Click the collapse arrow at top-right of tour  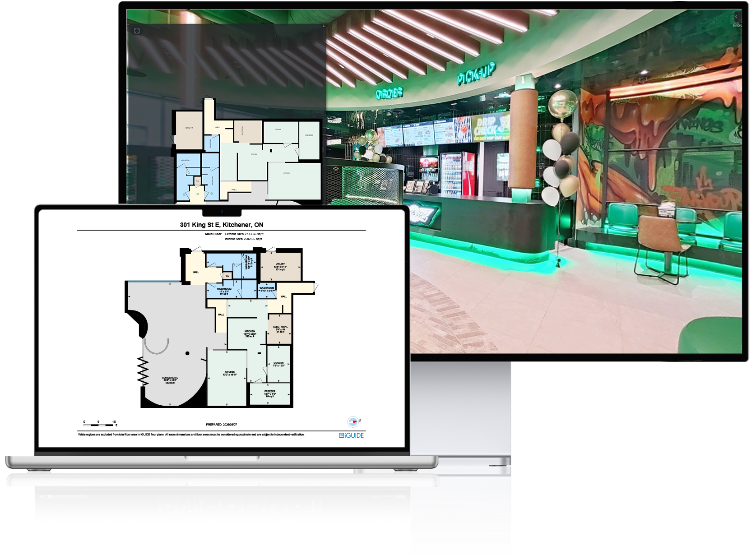coord(736,17)
